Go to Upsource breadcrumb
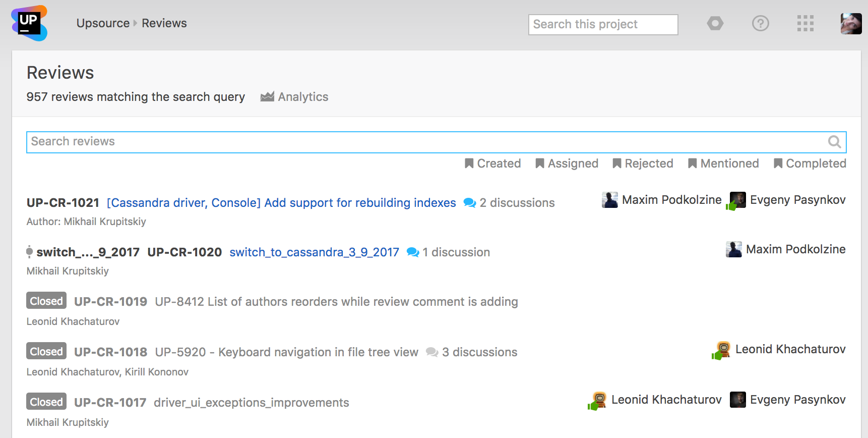This screenshot has width=868, height=438. click(x=103, y=23)
